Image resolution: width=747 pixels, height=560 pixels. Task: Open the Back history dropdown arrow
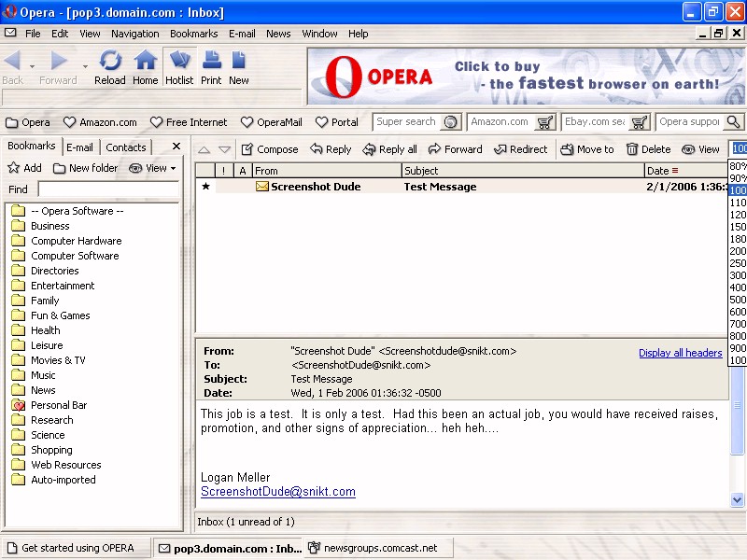tap(32, 66)
